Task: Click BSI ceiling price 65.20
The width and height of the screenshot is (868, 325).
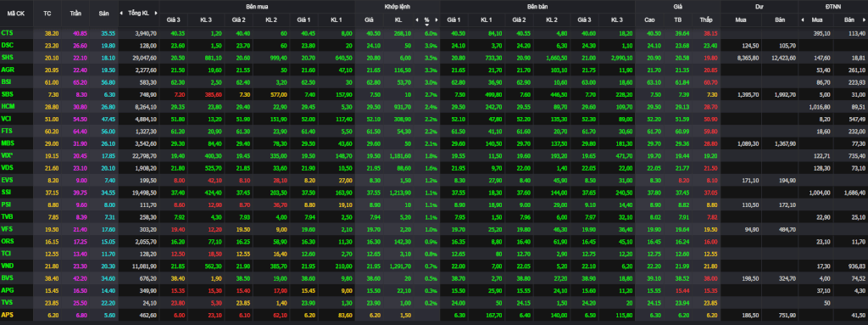Action: [x=80, y=81]
